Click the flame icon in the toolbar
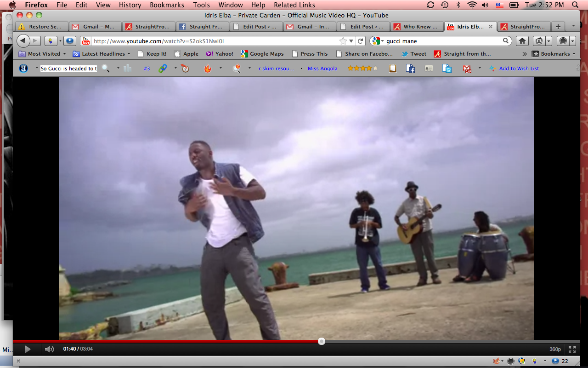The width and height of the screenshot is (588, 368). [x=208, y=69]
